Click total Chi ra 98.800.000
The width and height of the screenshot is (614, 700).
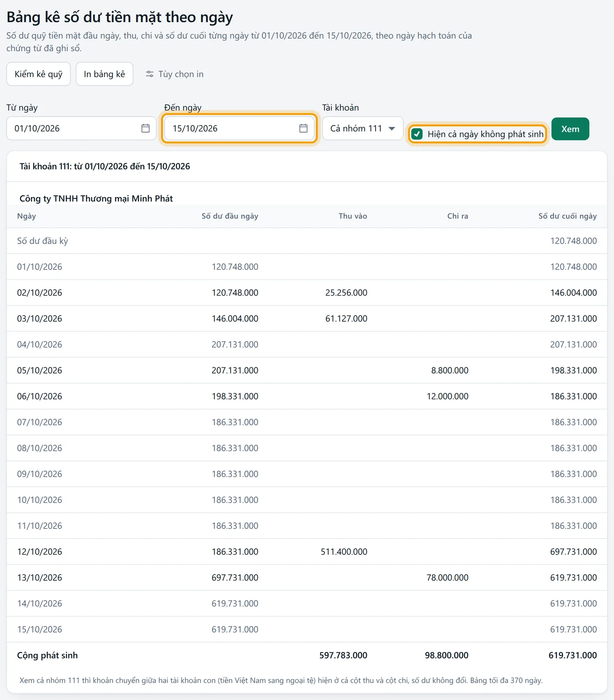[446, 655]
